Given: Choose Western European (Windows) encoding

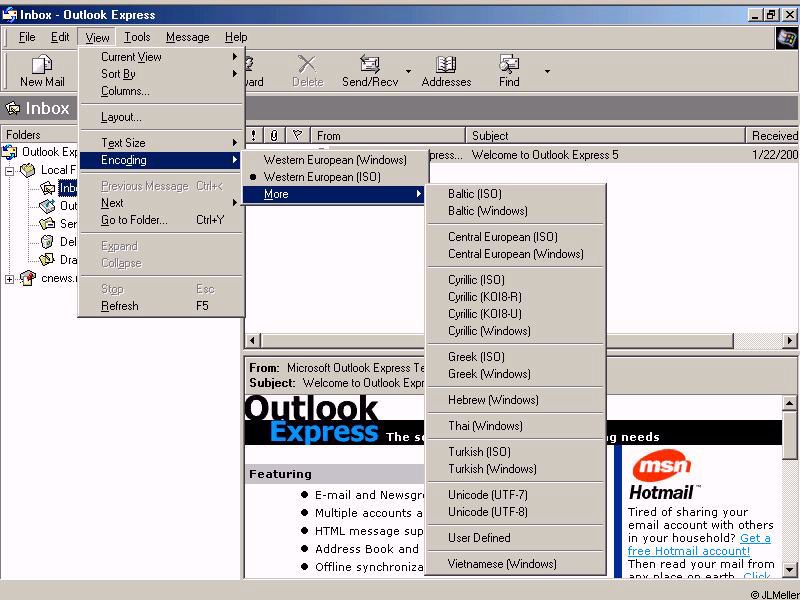Looking at the screenshot, I should (x=334, y=160).
